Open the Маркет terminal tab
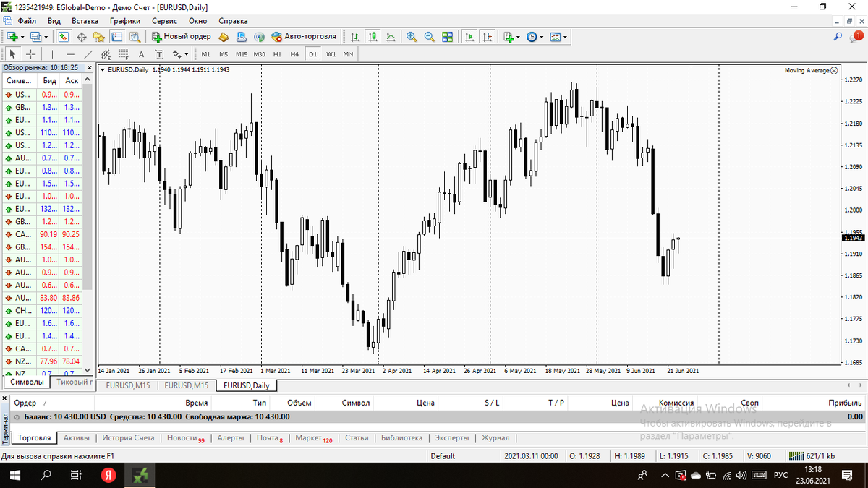 313,437
